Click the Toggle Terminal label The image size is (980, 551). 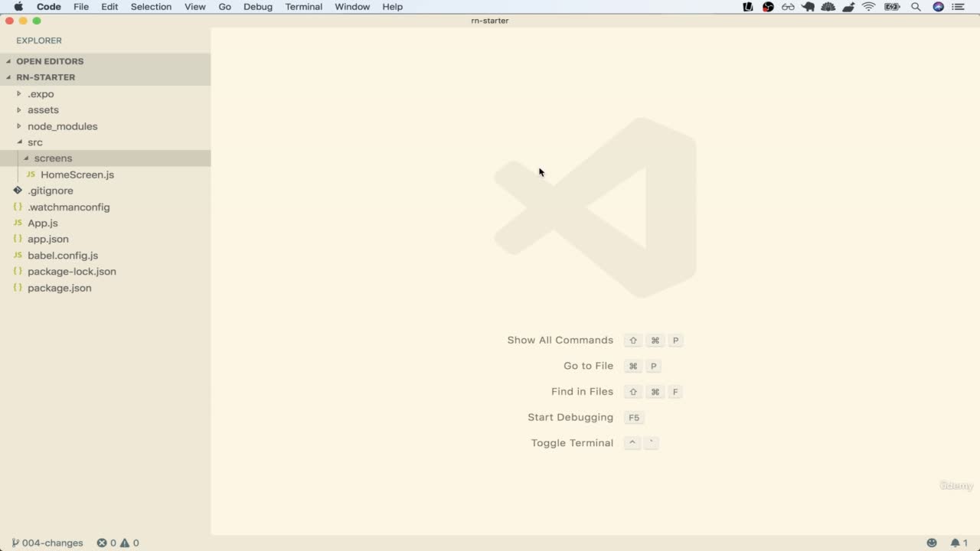pos(573,443)
